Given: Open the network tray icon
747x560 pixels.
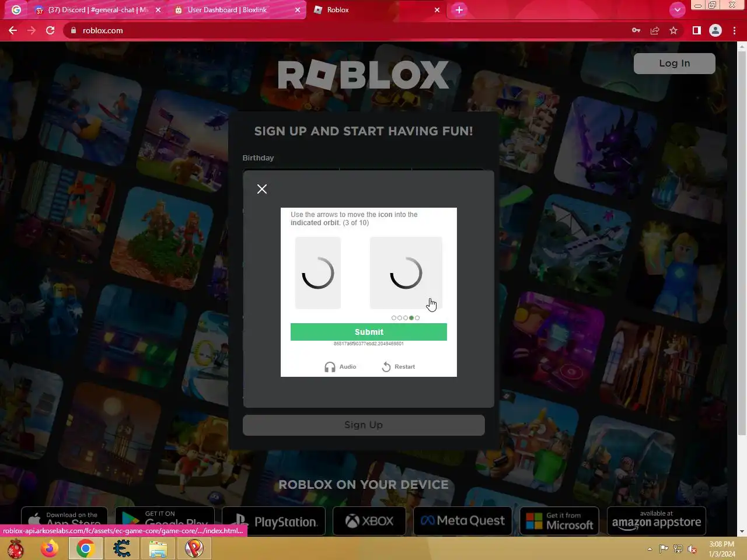Looking at the screenshot, I should [x=678, y=549].
